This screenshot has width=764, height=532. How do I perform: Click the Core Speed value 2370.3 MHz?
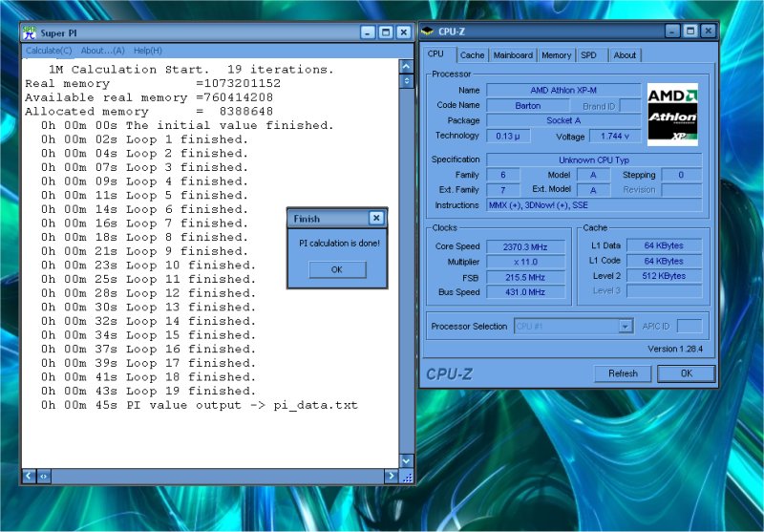[x=525, y=247]
